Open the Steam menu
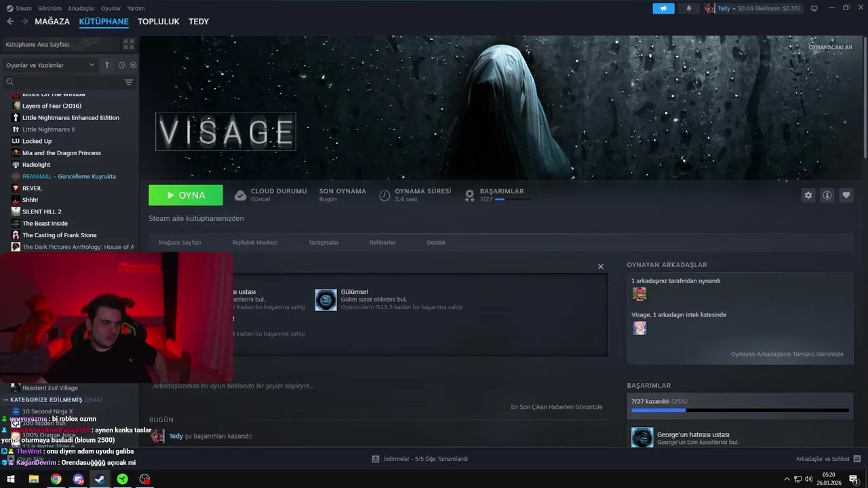The height and width of the screenshot is (488, 868). click(x=19, y=8)
